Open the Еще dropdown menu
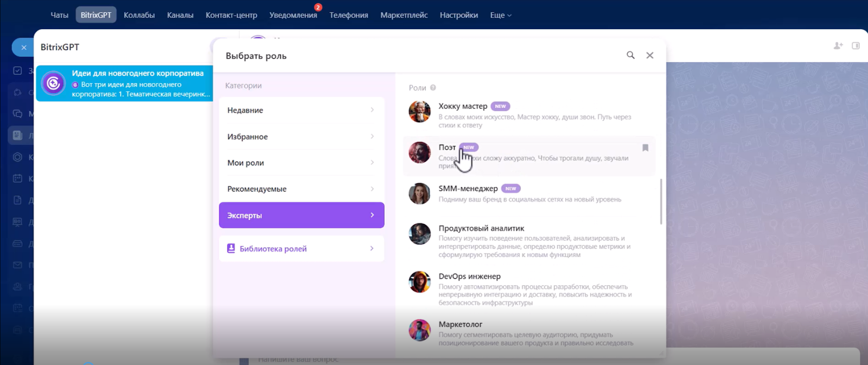The height and width of the screenshot is (365, 868). 500,15
